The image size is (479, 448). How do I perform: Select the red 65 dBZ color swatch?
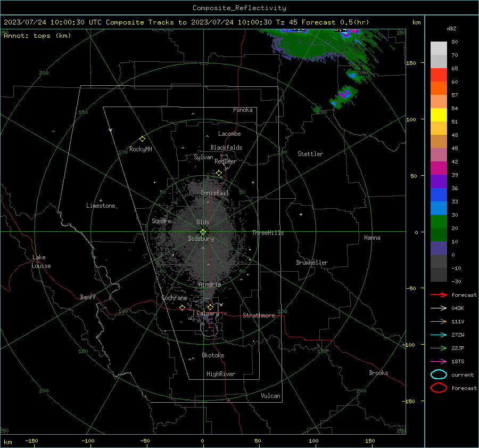pyautogui.click(x=439, y=75)
